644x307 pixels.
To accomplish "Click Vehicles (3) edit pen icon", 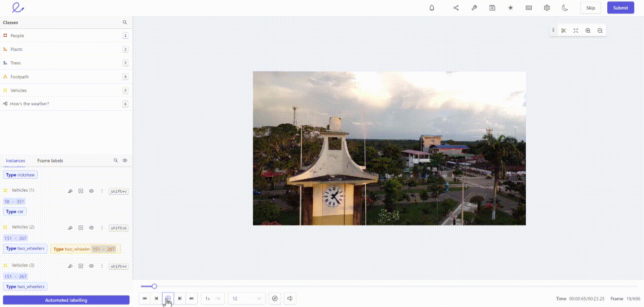I will pos(70,266).
